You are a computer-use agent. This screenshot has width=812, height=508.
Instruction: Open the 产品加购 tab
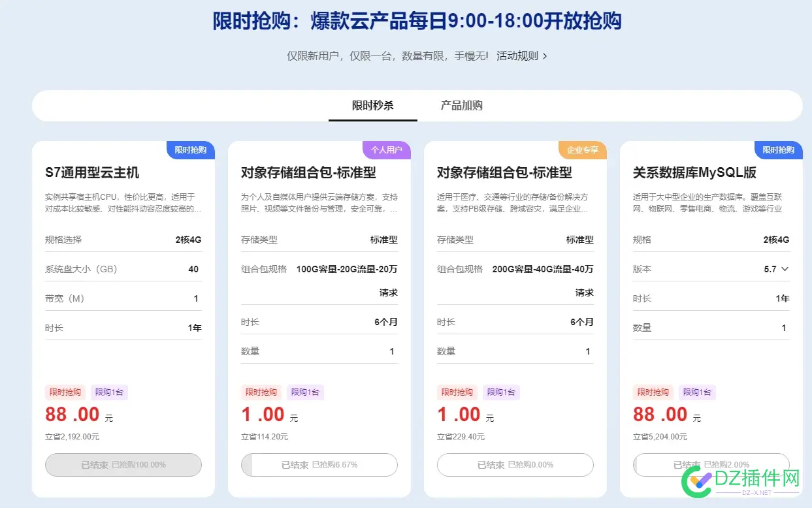click(461, 105)
